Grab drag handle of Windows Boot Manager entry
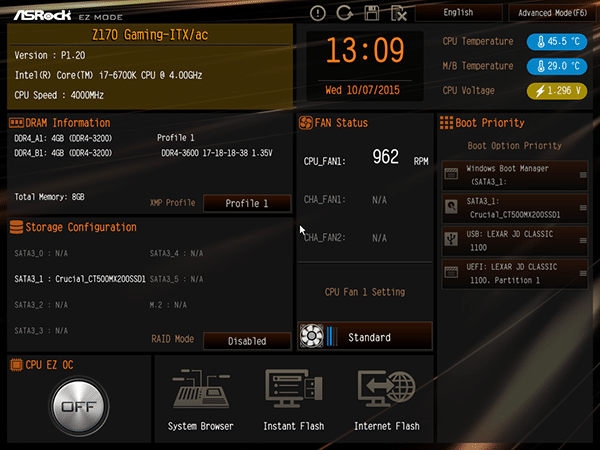 pyautogui.click(x=583, y=175)
